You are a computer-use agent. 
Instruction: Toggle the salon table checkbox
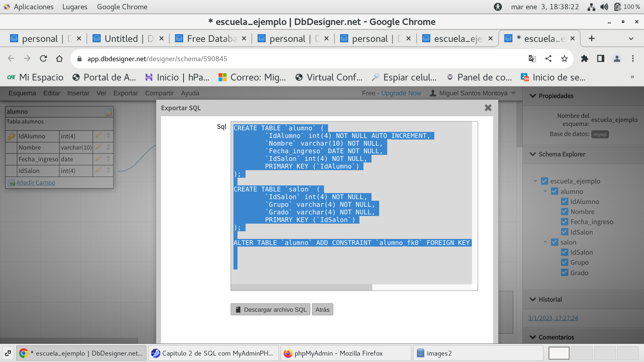tap(555, 242)
